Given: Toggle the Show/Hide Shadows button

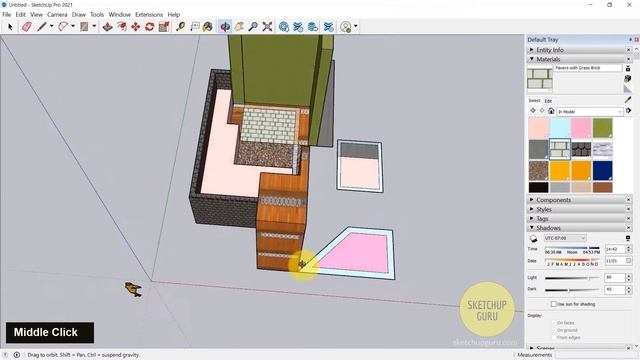Looking at the screenshot, I should pos(533,238).
